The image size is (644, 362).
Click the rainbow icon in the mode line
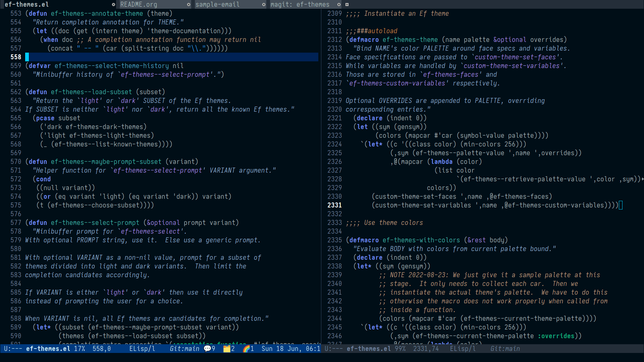(247, 349)
